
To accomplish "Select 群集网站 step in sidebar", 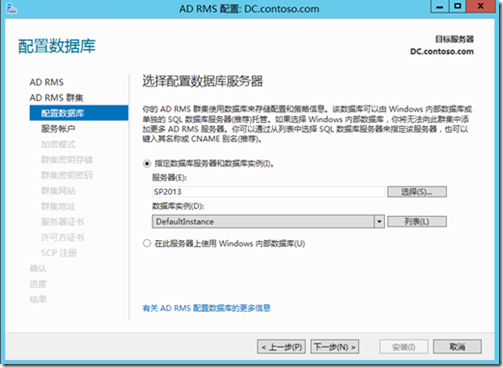I will click(x=58, y=191).
